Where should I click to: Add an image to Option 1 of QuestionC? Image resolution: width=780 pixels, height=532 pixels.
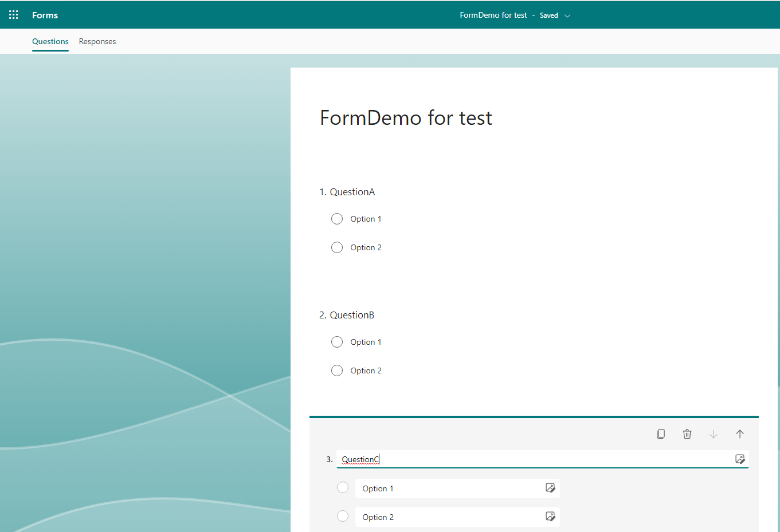(550, 487)
